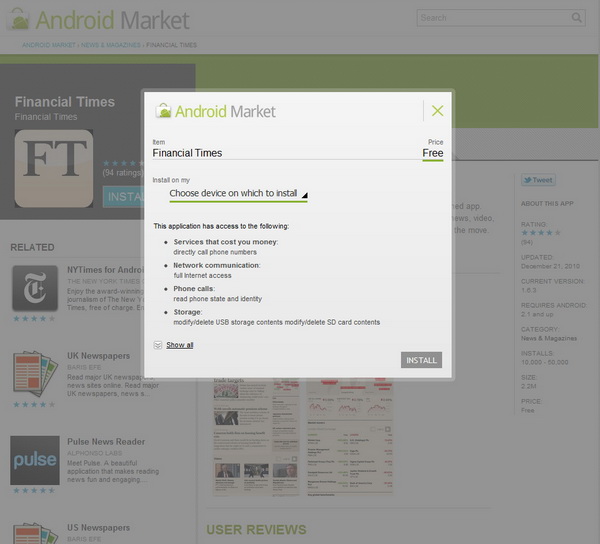
Task: Open the NEWS & MAGAZINES breadcrumb link
Action: 111,45
